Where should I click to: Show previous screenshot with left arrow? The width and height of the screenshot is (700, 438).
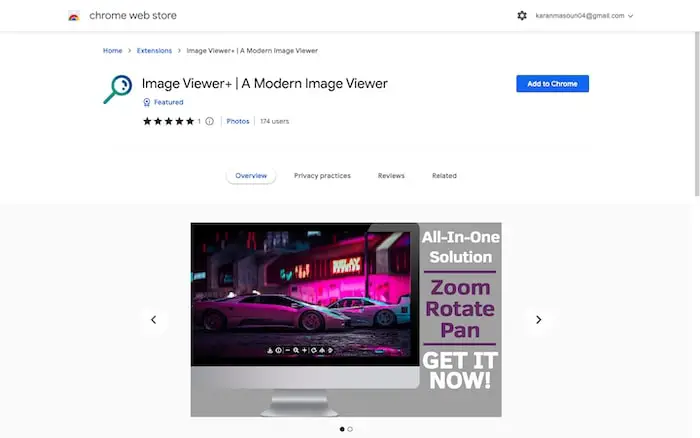coord(154,320)
